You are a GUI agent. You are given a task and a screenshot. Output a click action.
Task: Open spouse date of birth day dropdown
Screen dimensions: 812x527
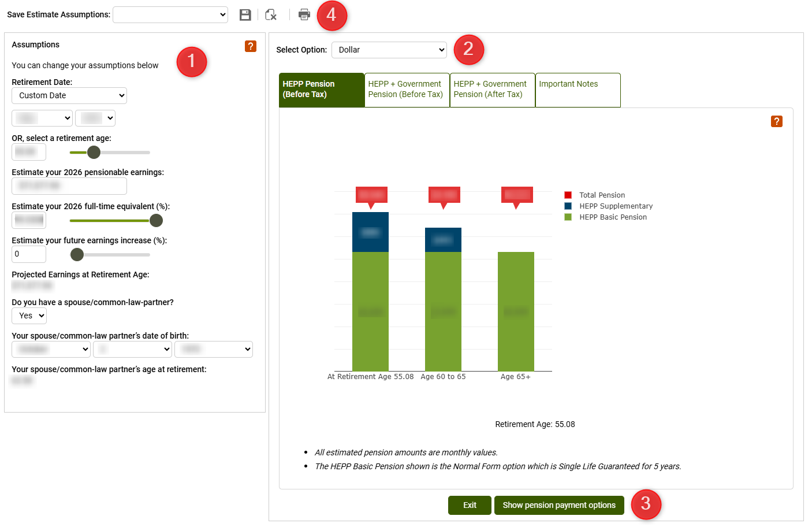tap(133, 350)
